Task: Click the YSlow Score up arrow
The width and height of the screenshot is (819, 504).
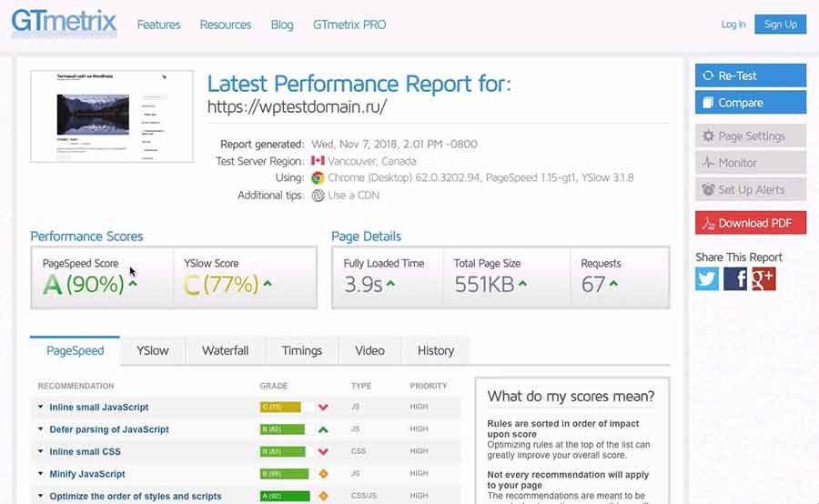Action: pyautogui.click(x=268, y=284)
